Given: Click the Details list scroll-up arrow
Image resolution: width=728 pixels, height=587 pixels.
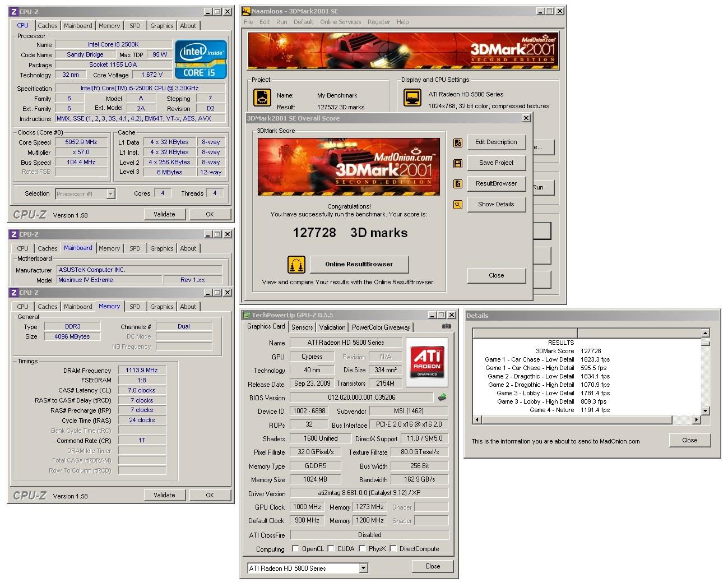Looking at the screenshot, I should coord(706,333).
